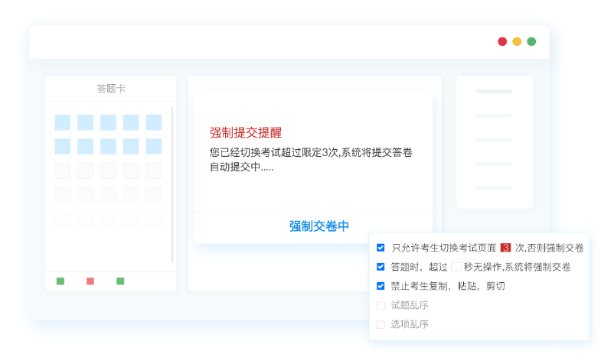Viewport: 614px width, 364px height.
Task: Click the yellow window control dot
Action: click(x=517, y=41)
